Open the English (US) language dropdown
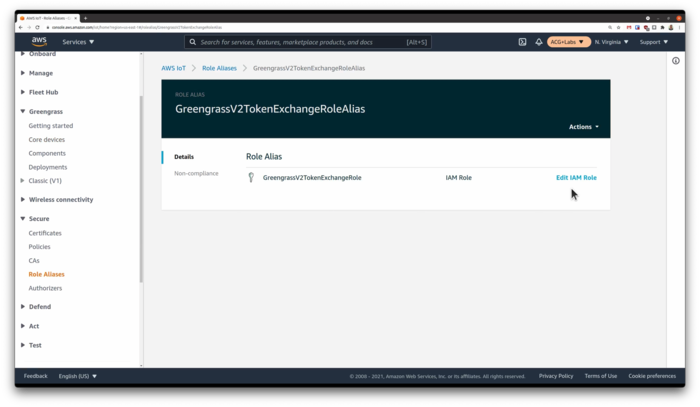The height and width of the screenshot is (407, 700). click(x=78, y=376)
